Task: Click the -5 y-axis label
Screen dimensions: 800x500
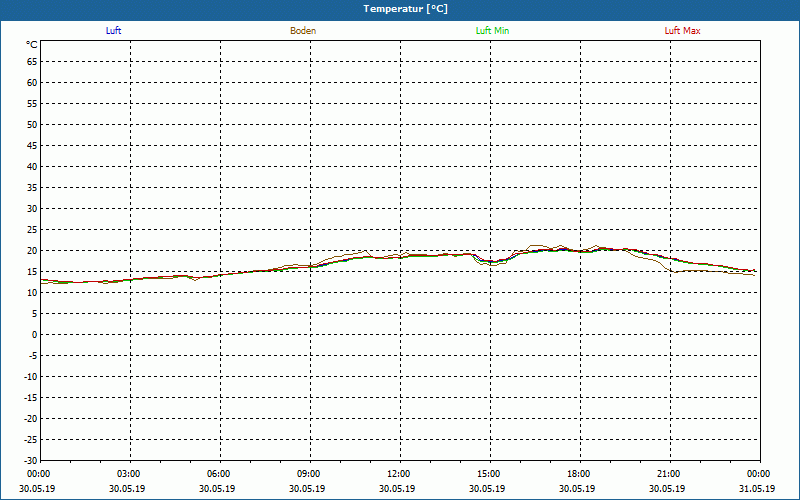Action: [x=33, y=356]
